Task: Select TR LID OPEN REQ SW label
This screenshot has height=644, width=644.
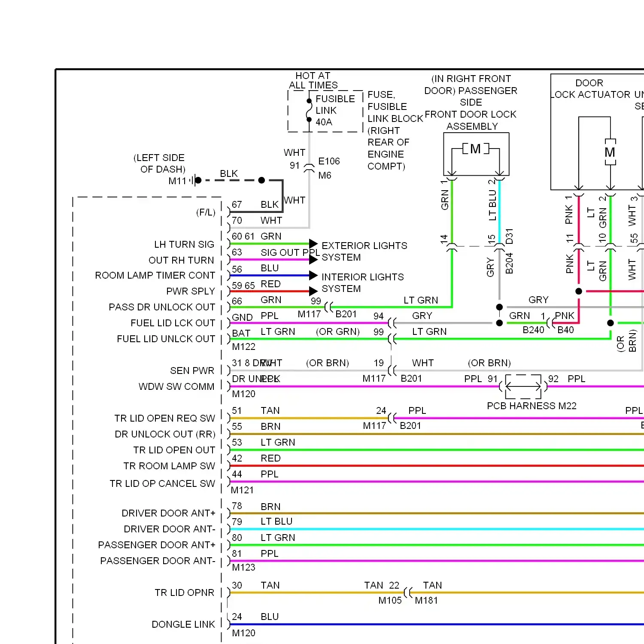Action: click(165, 418)
